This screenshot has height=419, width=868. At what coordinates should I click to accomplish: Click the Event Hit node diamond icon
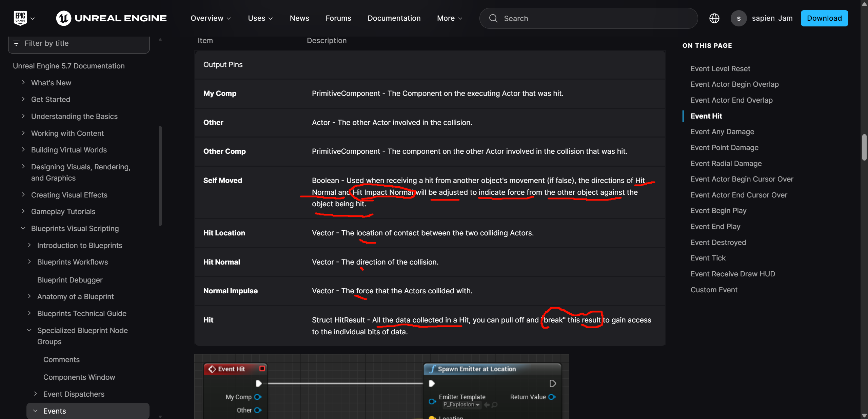pyautogui.click(x=212, y=369)
